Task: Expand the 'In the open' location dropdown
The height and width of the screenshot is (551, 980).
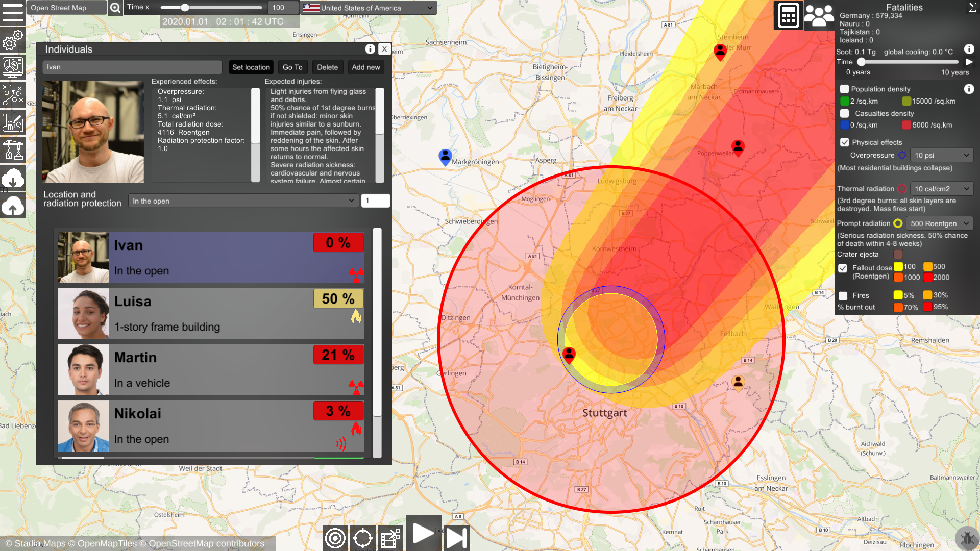Action: (x=243, y=201)
